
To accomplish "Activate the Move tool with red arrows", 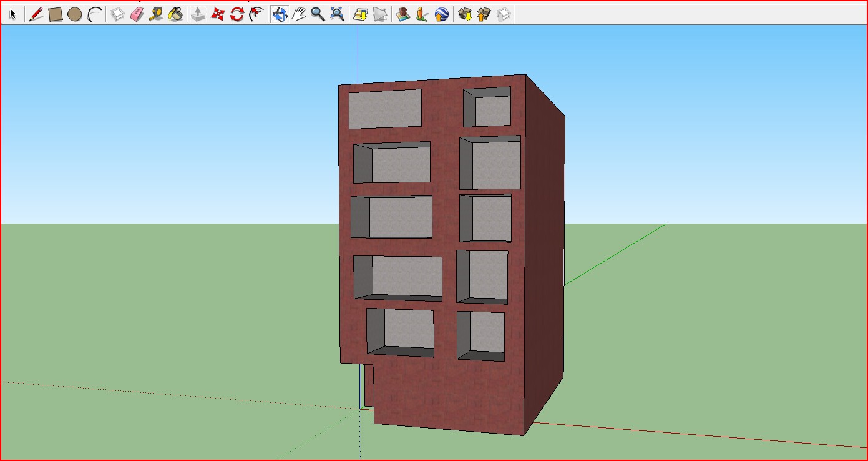I will click(217, 14).
